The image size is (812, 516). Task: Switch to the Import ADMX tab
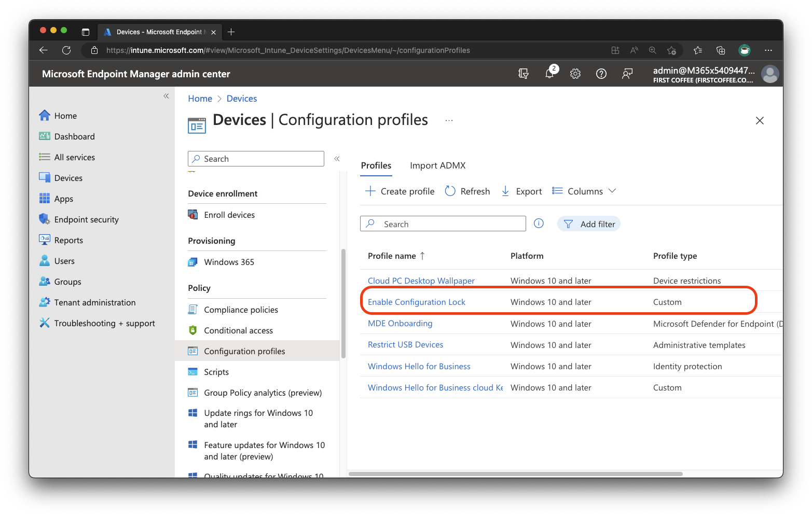(437, 165)
